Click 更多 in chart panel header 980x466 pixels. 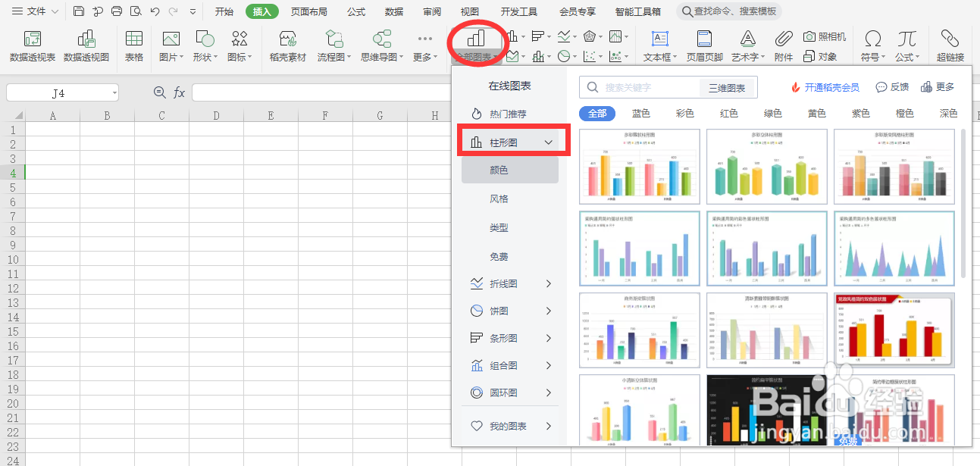click(x=938, y=87)
